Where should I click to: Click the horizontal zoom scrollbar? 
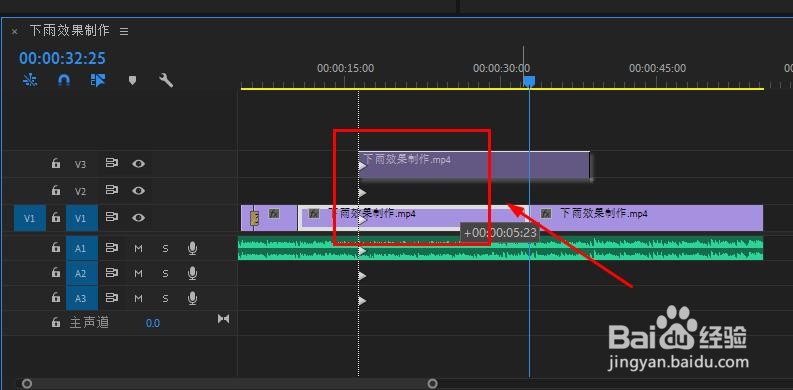coord(230,384)
